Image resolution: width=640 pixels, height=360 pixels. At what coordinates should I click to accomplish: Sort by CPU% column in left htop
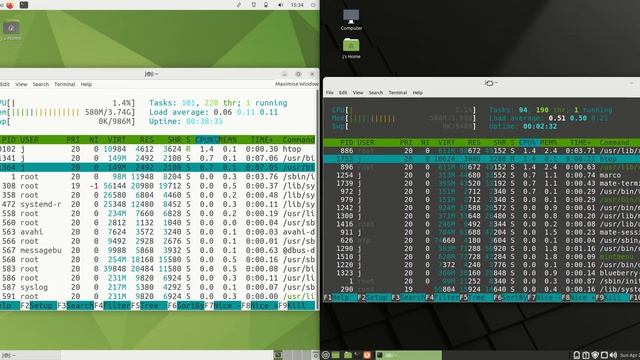pos(207,140)
